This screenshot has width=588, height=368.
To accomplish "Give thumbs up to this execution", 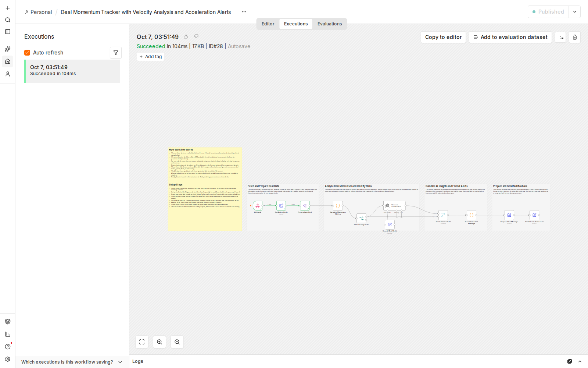I will pyautogui.click(x=186, y=36).
